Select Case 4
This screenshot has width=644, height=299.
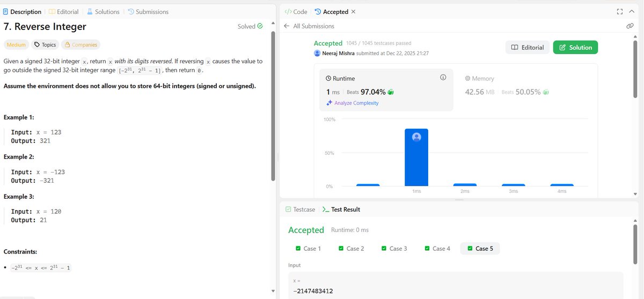pos(437,249)
